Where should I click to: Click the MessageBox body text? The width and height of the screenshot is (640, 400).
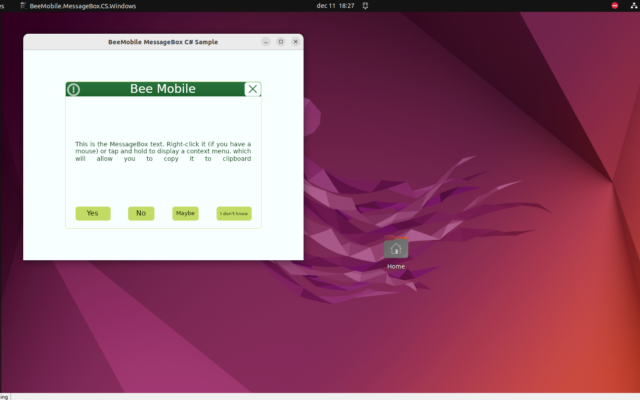[163, 151]
